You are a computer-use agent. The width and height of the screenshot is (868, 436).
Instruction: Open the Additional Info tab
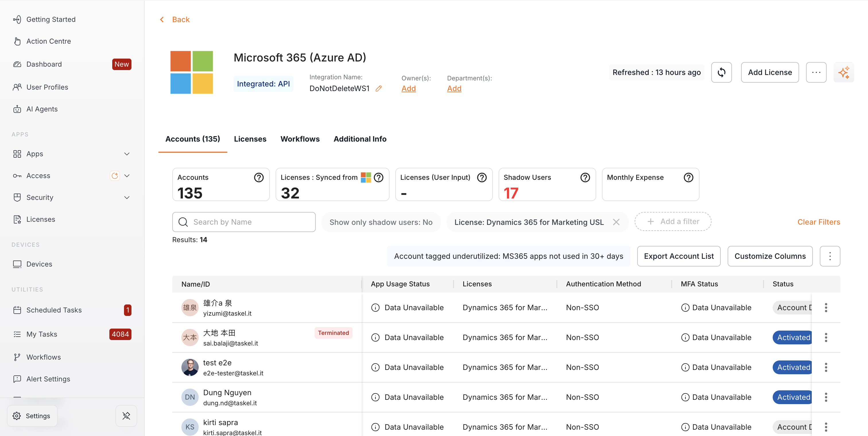(360, 139)
